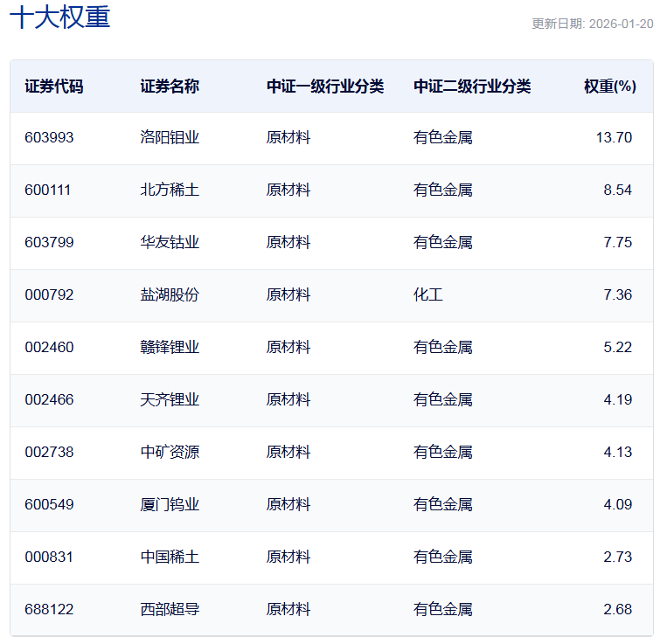Select stock code 002460
The image size is (660, 644).
[49, 348]
